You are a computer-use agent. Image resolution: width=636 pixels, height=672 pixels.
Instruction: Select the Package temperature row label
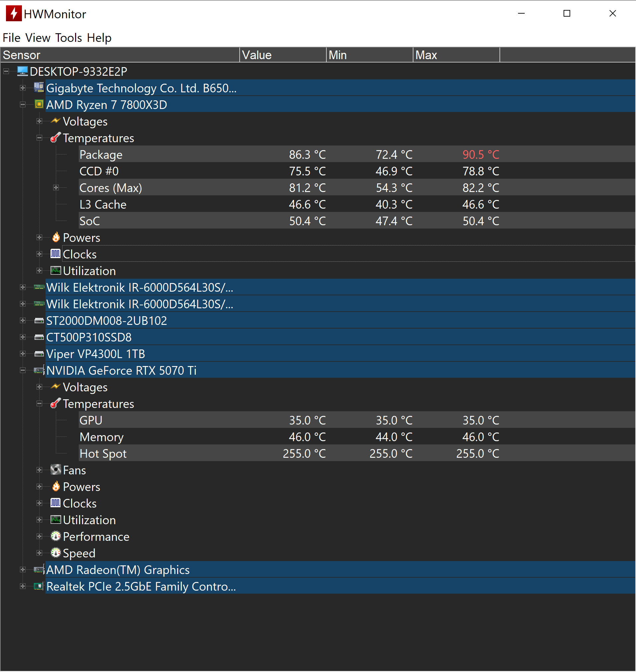tap(101, 154)
